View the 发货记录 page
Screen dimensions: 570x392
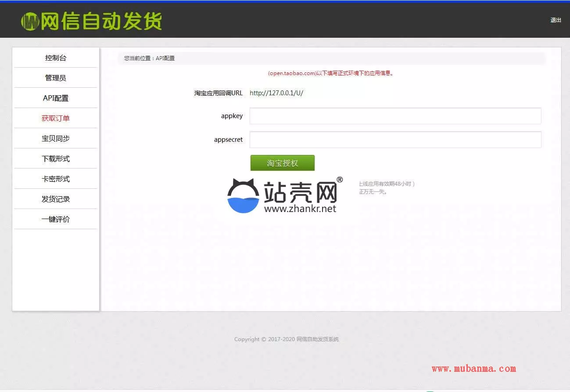pyautogui.click(x=56, y=199)
